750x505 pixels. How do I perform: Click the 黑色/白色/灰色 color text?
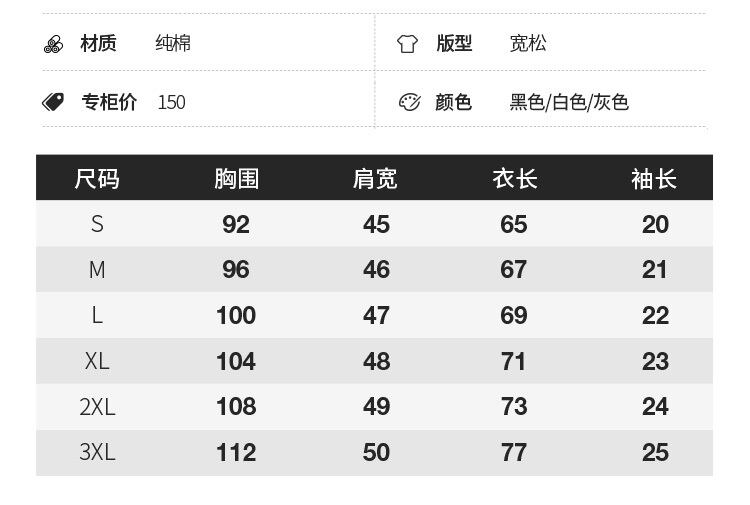(x=569, y=102)
